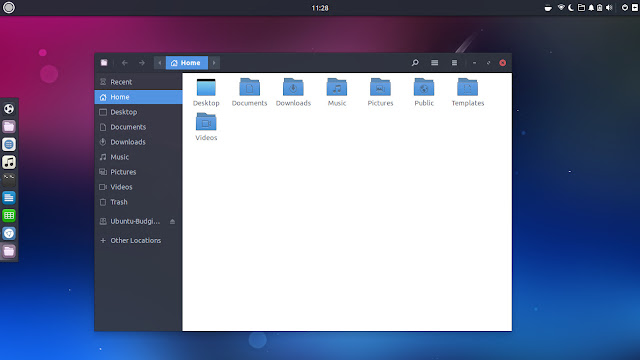Switch to list view in file manager
The height and width of the screenshot is (360, 640).
tap(435, 62)
